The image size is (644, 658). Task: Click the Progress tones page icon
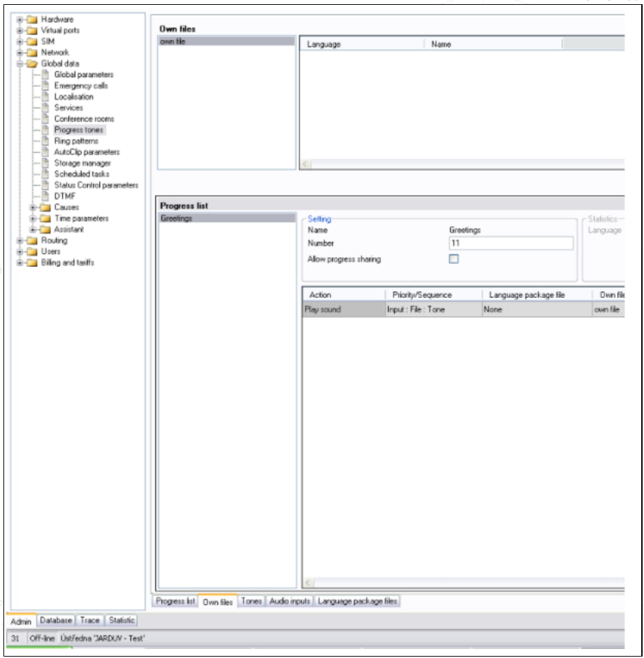pos(46,130)
